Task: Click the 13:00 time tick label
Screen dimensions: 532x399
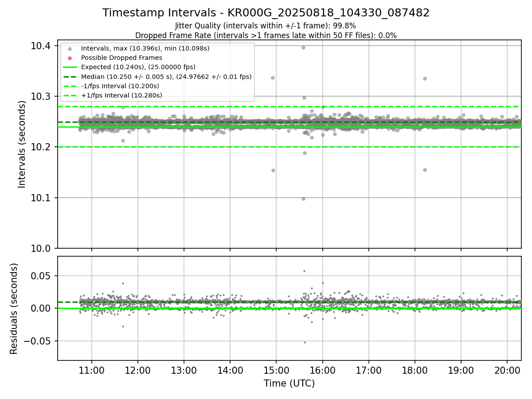Action: (x=184, y=369)
